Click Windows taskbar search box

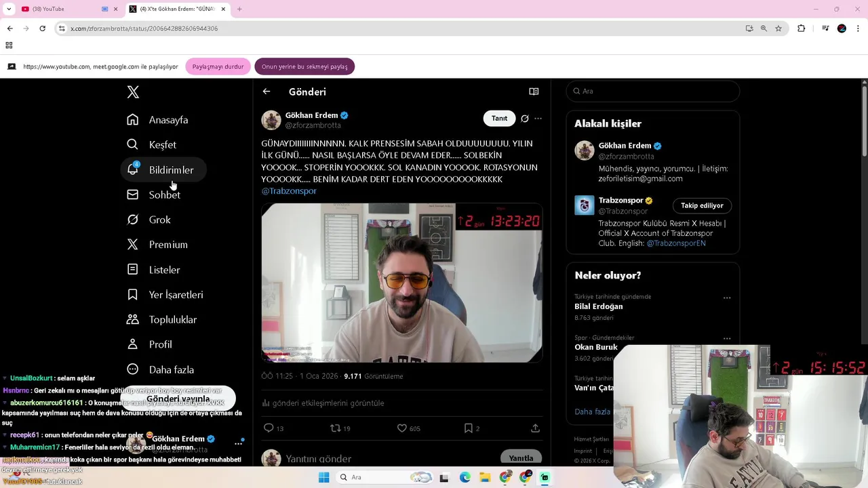385,477
